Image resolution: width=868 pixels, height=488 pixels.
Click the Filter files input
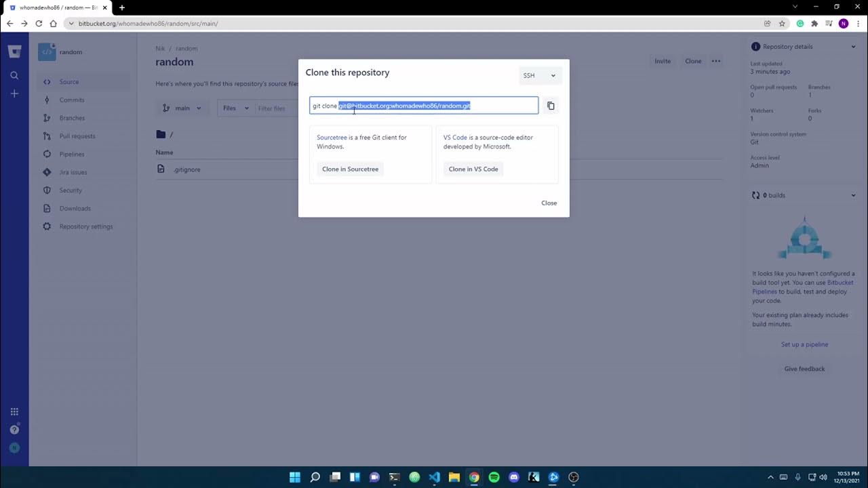click(277, 108)
